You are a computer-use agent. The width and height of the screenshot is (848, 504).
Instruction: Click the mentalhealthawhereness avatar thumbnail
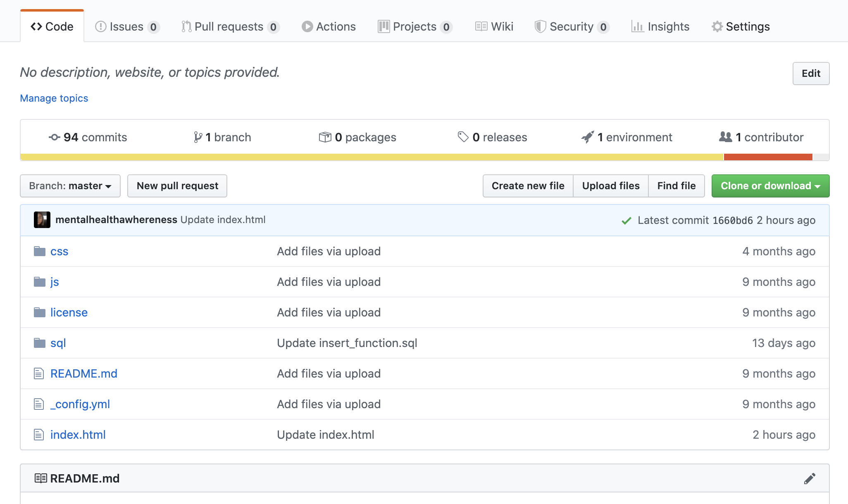tap(42, 220)
